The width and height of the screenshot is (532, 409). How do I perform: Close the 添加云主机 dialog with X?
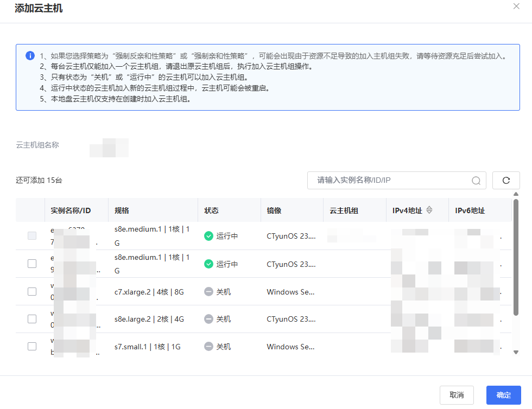click(516, 6)
